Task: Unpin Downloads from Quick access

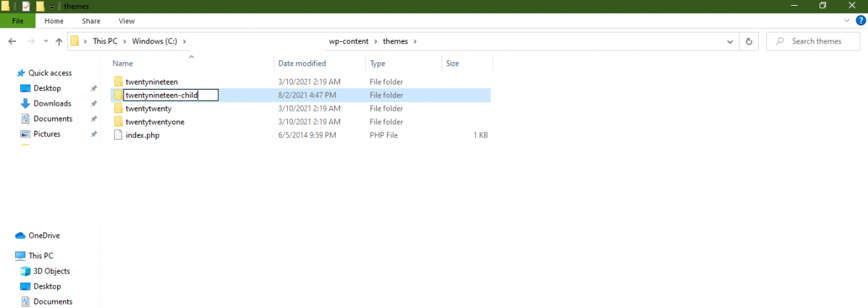Action: (x=93, y=103)
